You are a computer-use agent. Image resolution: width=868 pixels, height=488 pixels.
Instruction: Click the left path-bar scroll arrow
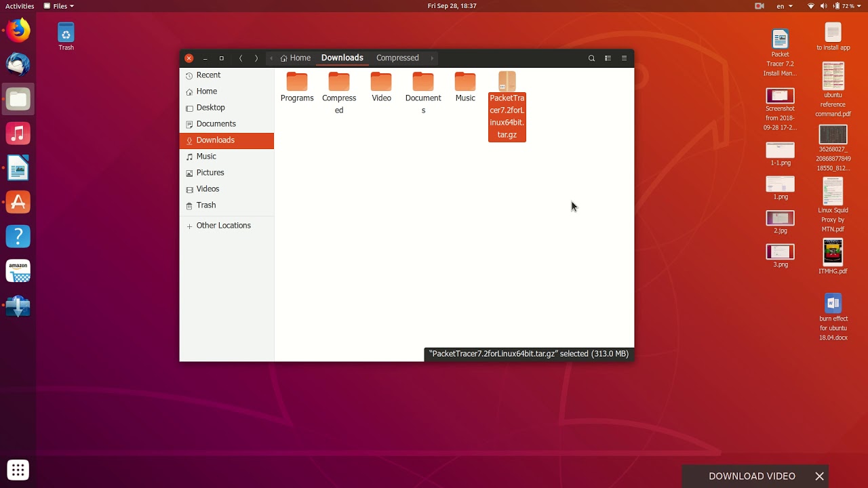pyautogui.click(x=271, y=58)
